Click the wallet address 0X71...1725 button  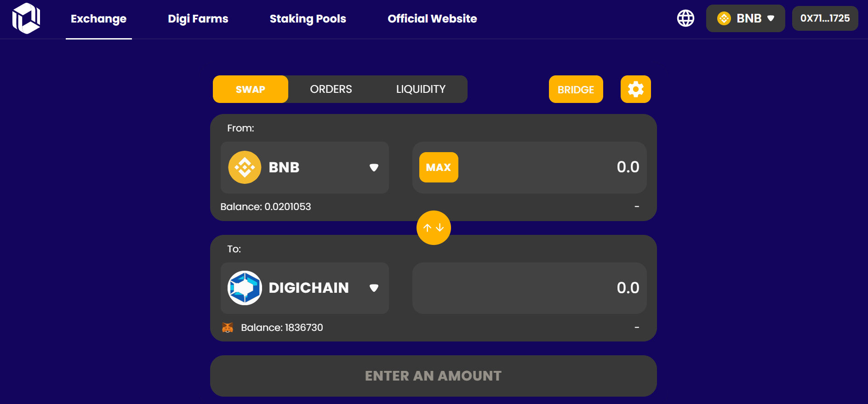[825, 18]
